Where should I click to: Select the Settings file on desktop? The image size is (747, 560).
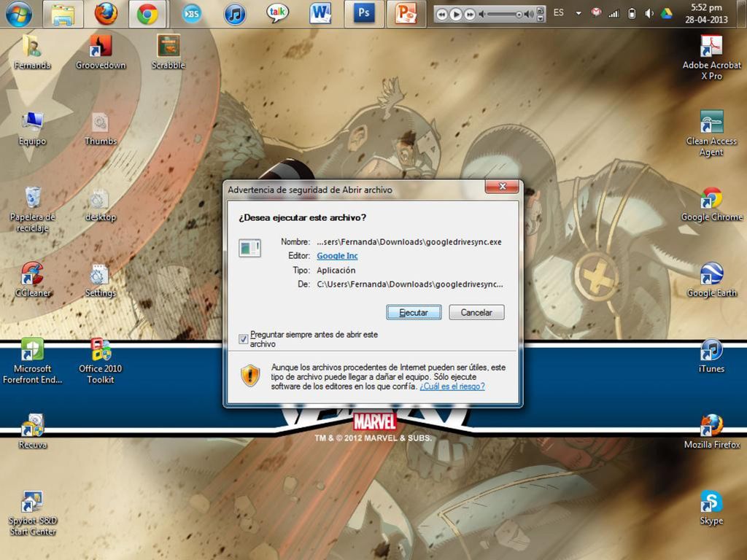pyautogui.click(x=101, y=280)
